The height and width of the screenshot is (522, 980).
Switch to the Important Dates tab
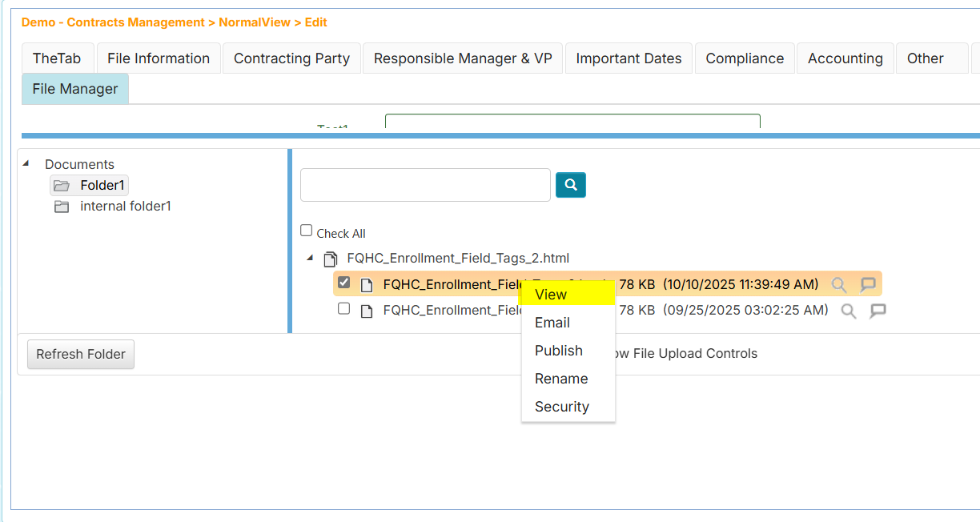click(x=629, y=58)
